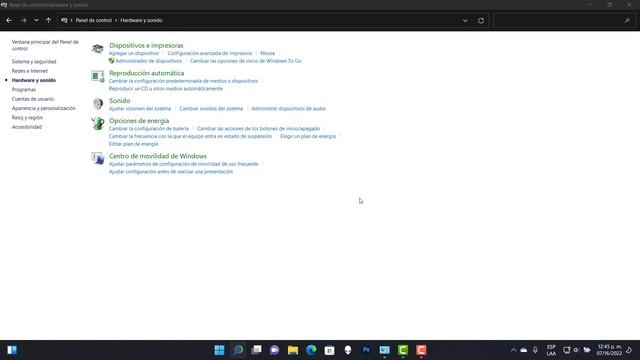
Task: Open Photoshop from the taskbar
Action: (366, 350)
